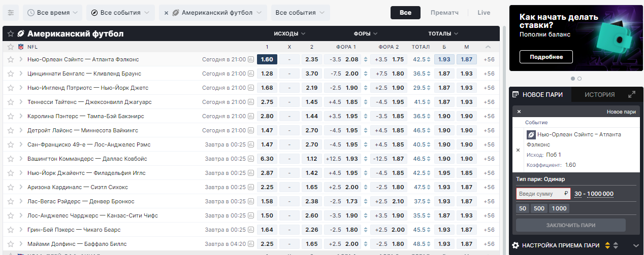The width and height of the screenshot is (644, 255).
Task: Favorite the Цинциннати Бенгалс — Кливленд Браунс match
Action: click(x=10, y=74)
